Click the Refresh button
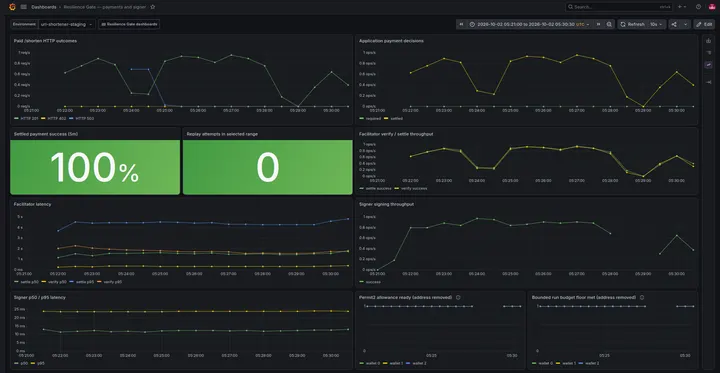The height and width of the screenshot is (373, 720). tap(632, 24)
